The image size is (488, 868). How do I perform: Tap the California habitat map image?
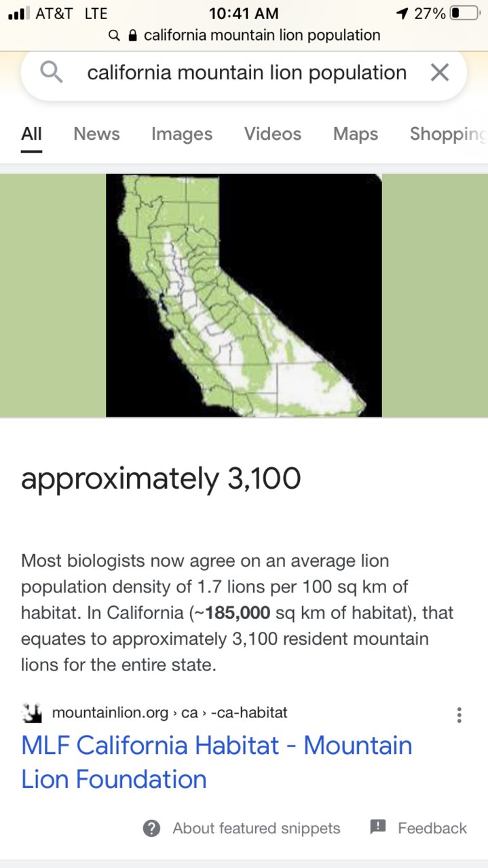click(244, 295)
